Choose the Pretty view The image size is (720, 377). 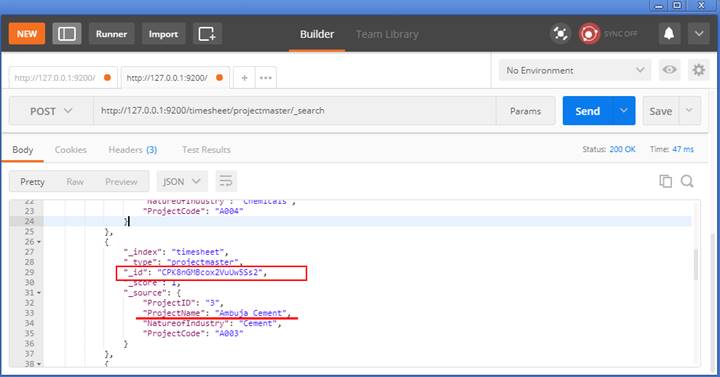click(32, 182)
